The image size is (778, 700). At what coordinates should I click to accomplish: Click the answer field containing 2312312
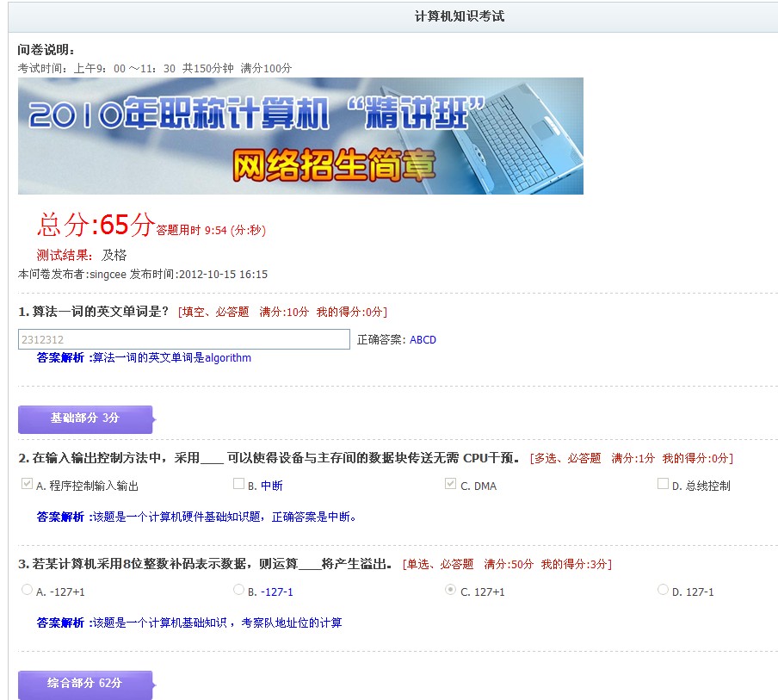tap(184, 339)
